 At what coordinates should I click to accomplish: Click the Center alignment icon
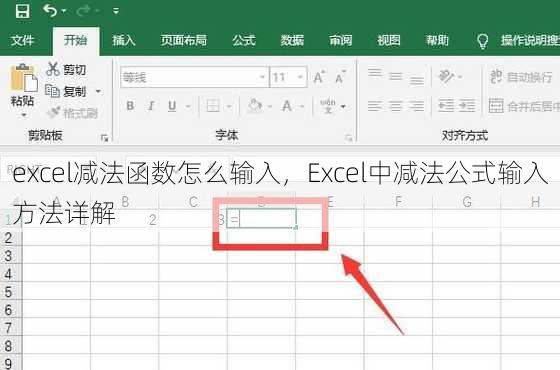396,106
